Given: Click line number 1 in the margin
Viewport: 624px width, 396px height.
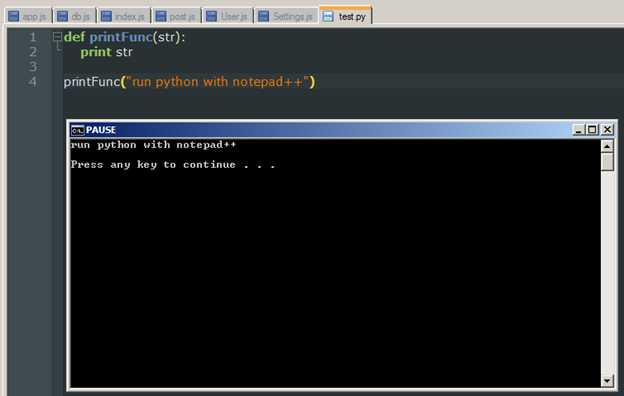Looking at the screenshot, I should point(33,37).
